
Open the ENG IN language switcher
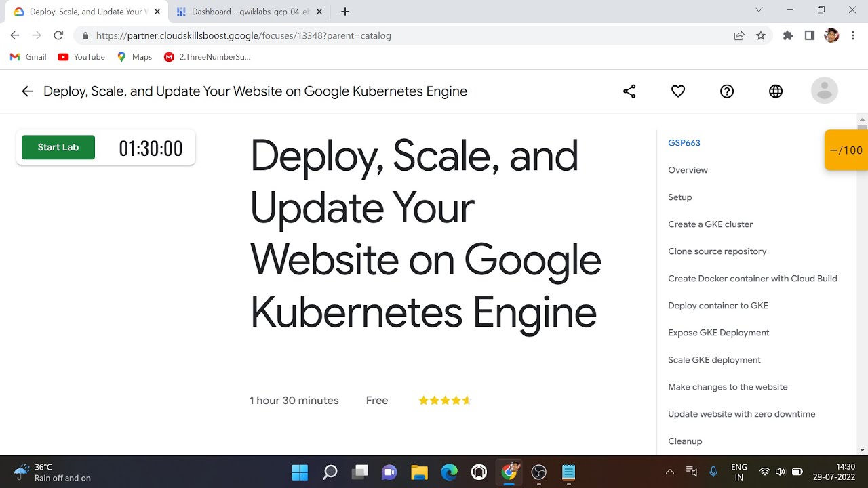tap(739, 472)
